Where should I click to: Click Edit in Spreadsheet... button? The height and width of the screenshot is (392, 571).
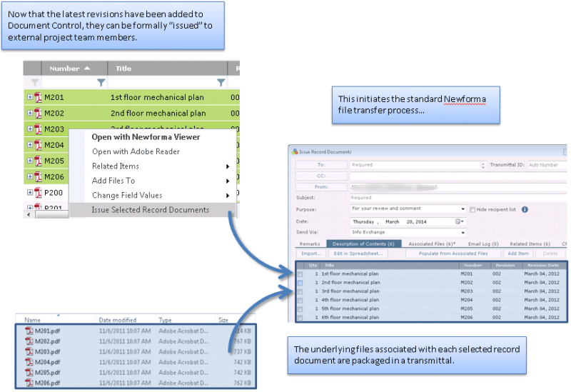pos(358,253)
